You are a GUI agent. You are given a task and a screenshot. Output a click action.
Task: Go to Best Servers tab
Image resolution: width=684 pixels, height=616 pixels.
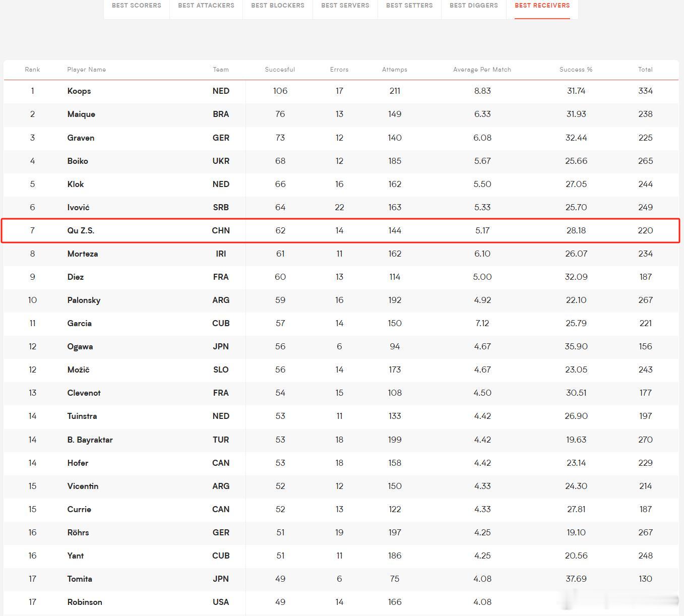click(345, 6)
